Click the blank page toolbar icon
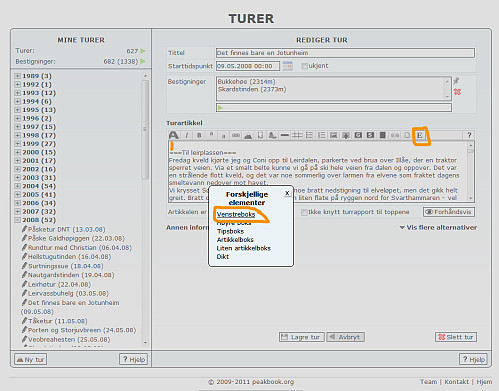Image resolution: width=499 pixels, height=391 pixels. (407, 135)
